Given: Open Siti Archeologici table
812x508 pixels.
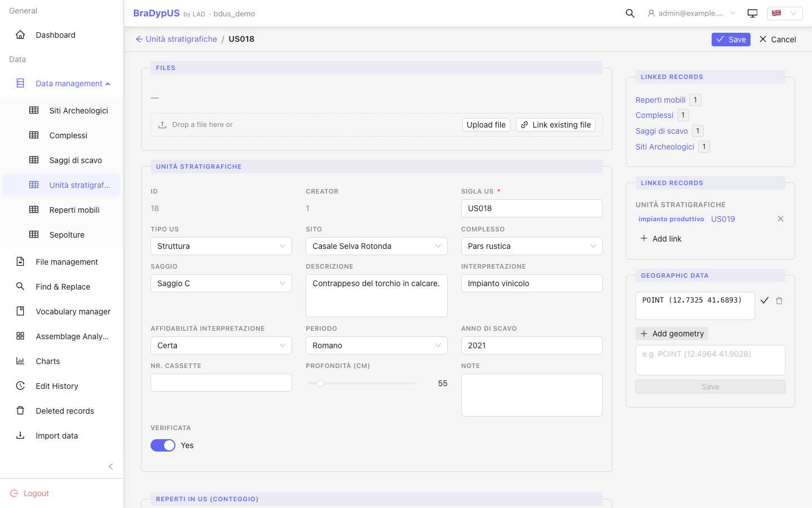Looking at the screenshot, I should tap(62, 111).
